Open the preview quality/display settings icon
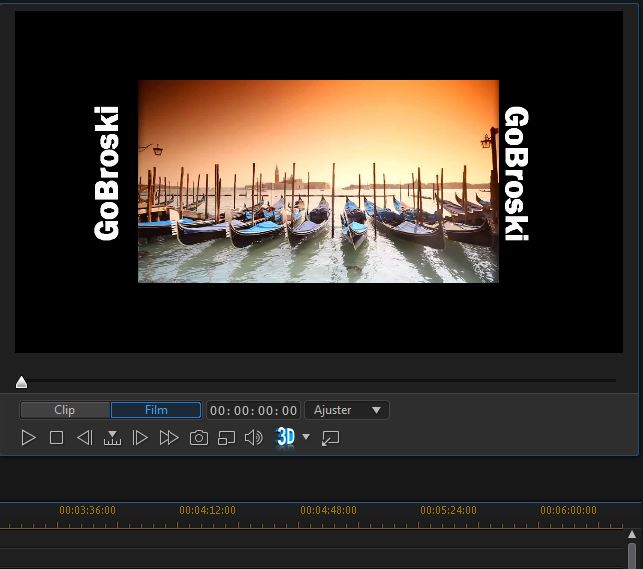Screen dimensions: 643x569 (226, 438)
